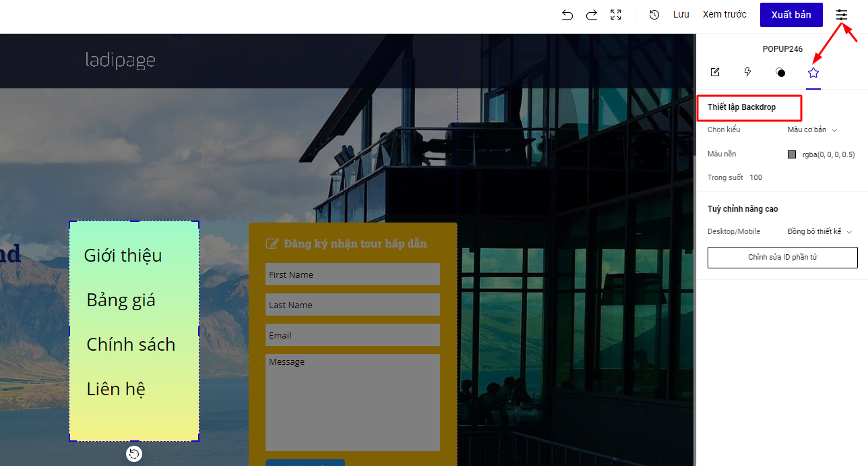Expand the Màu cơ bản dropdown
The image size is (868, 466).
(812, 129)
